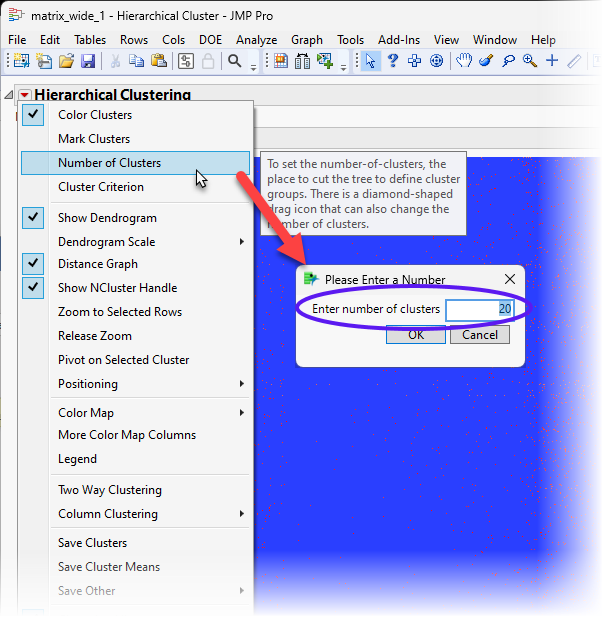Click the Hierarchical Clustering red triangle menu
Viewport: 603px width, 617px height.
(x=25, y=95)
